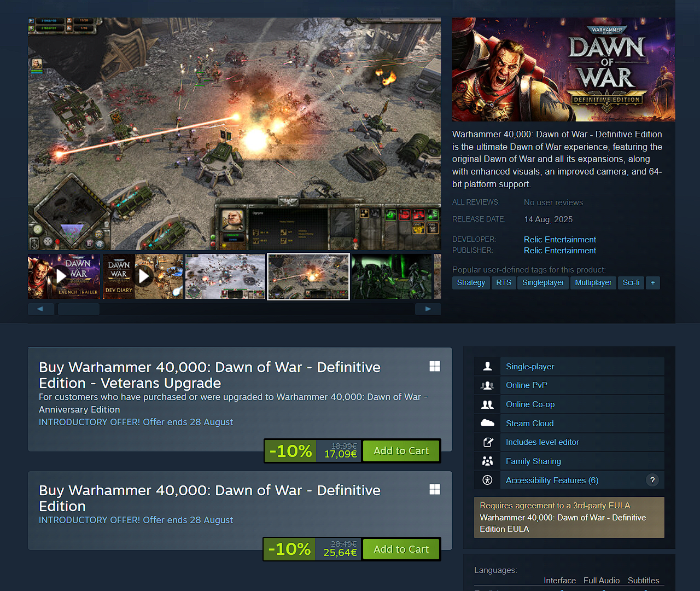Add more tags with the plus button
This screenshot has width=700, height=591.
coord(653,283)
